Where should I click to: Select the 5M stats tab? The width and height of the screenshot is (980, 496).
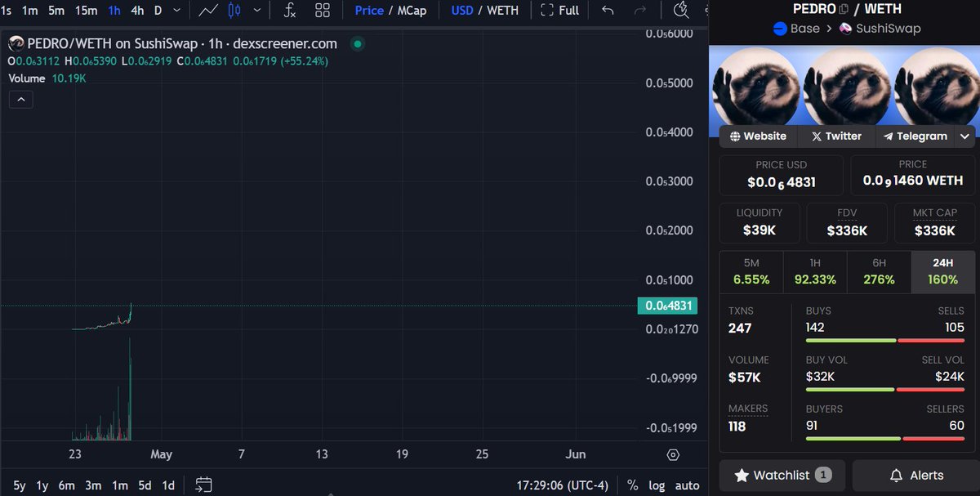751,270
